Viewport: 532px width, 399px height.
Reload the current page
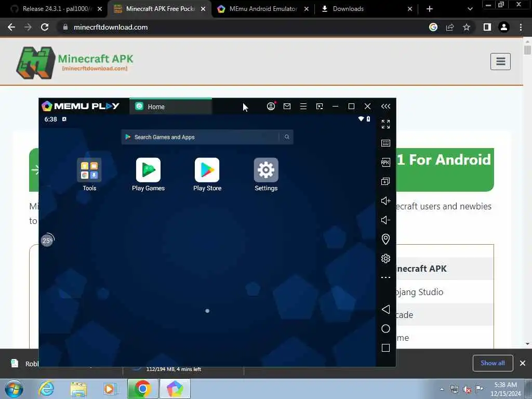(45, 27)
